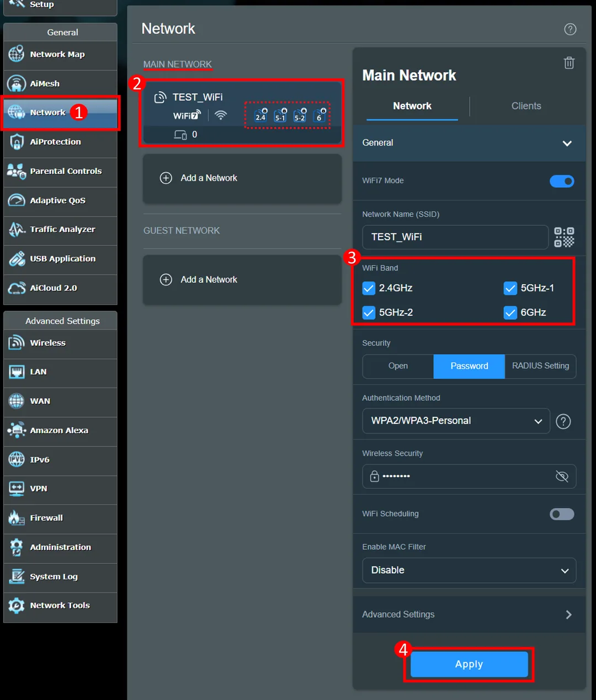The width and height of the screenshot is (596, 700).
Task: Open help for Authentication Method
Action: [x=563, y=421]
